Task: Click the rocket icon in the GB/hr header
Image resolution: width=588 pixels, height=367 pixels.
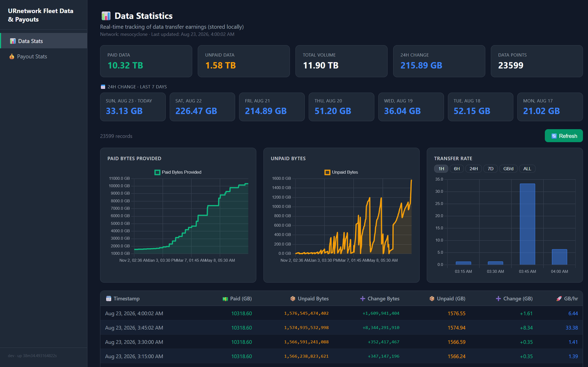Action: pos(559,298)
